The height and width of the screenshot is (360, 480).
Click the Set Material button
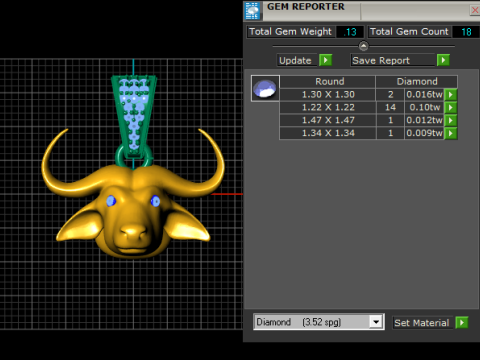(x=423, y=323)
